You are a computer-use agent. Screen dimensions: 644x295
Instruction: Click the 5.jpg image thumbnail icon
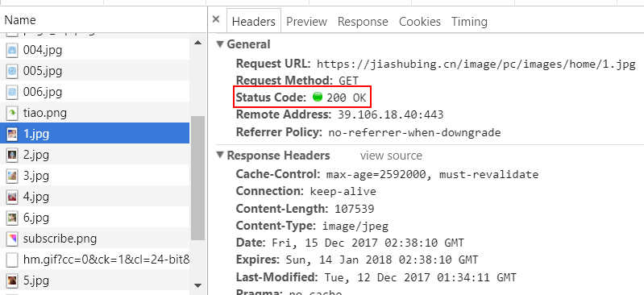click(12, 280)
